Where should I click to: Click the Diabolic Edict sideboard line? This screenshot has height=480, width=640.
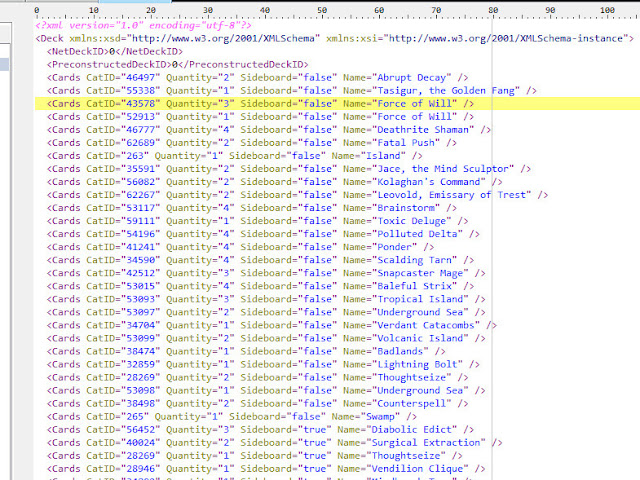pyautogui.click(x=260, y=430)
